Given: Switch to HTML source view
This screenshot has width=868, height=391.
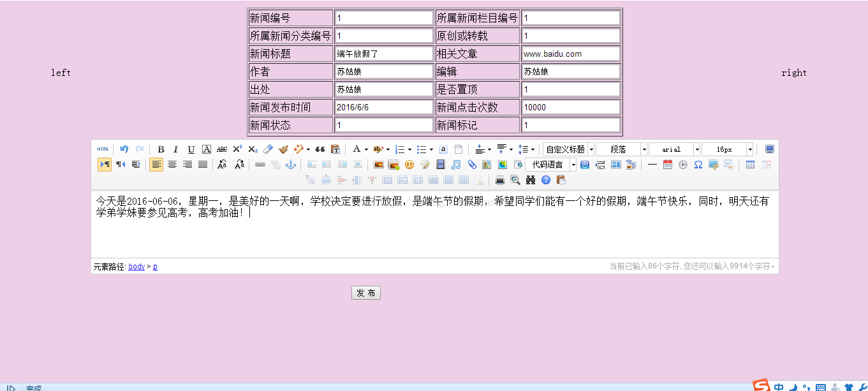Looking at the screenshot, I should pyautogui.click(x=103, y=149).
